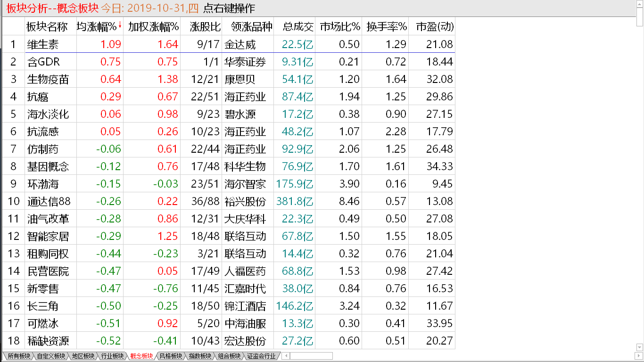Click leading stock 汇嘉时代
The height and width of the screenshot is (362, 644).
pos(245,288)
